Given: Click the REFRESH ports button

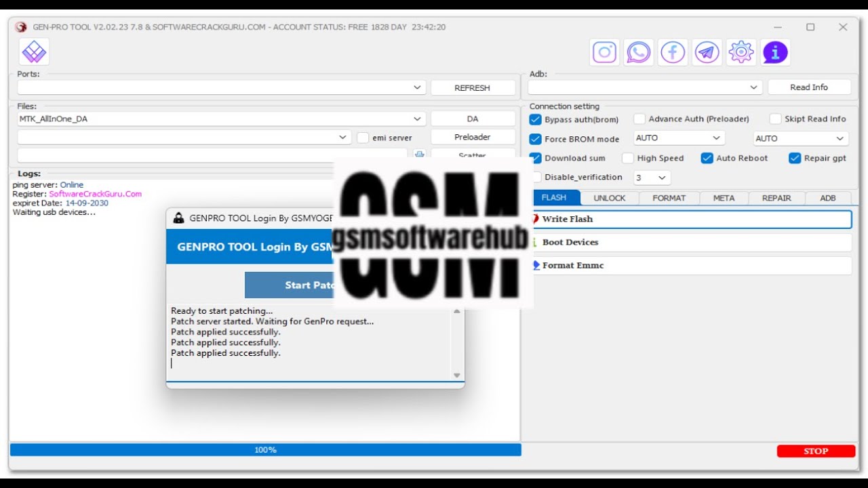Looking at the screenshot, I should (472, 87).
